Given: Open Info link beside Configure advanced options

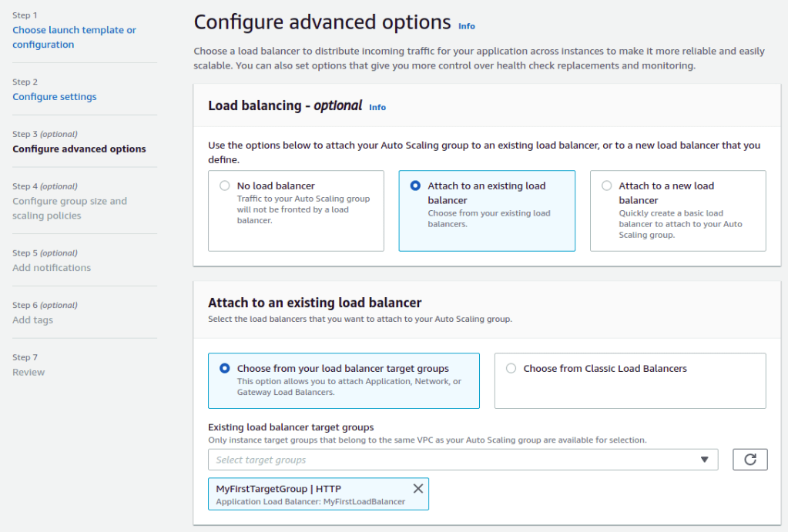Looking at the screenshot, I should pyautogui.click(x=467, y=26).
